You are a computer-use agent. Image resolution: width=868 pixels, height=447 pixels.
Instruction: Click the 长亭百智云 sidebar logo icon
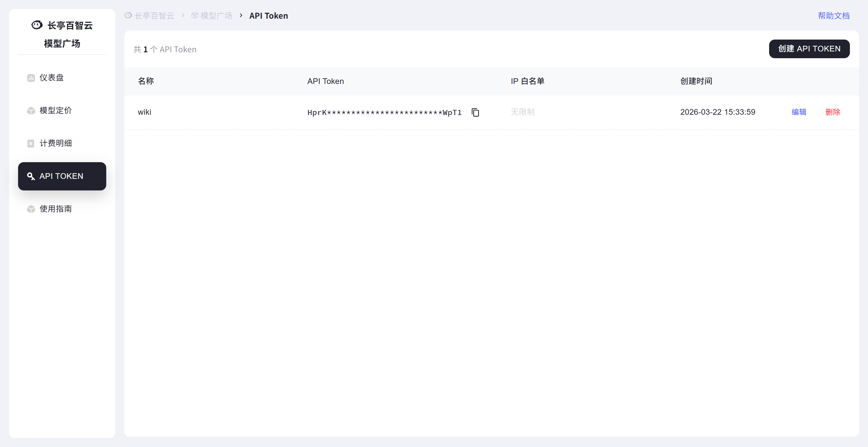(37, 25)
